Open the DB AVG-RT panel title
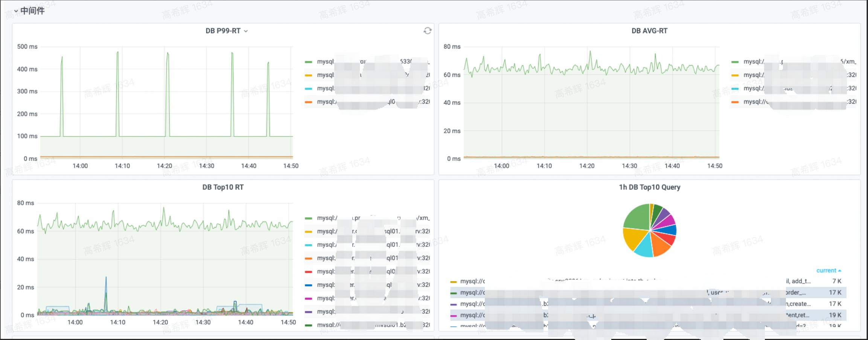This screenshot has height=340, width=868. click(x=649, y=31)
